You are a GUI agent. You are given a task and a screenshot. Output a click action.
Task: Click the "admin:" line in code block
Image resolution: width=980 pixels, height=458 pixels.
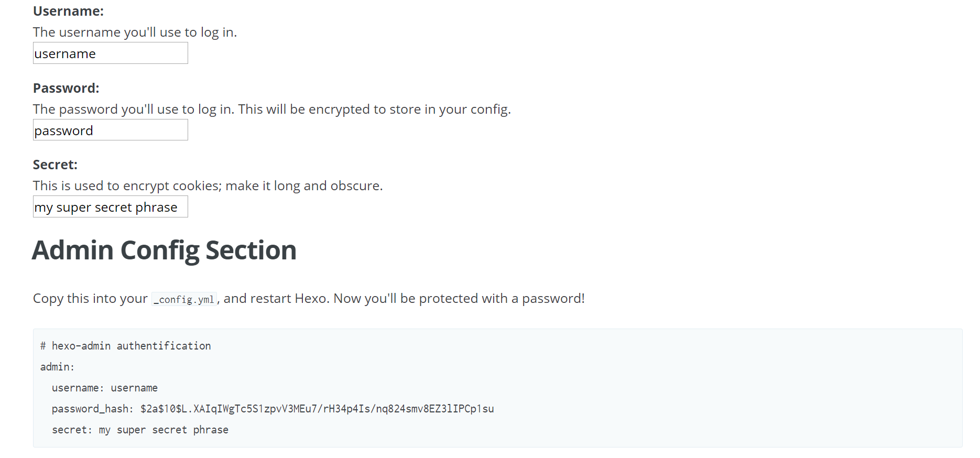tap(58, 367)
